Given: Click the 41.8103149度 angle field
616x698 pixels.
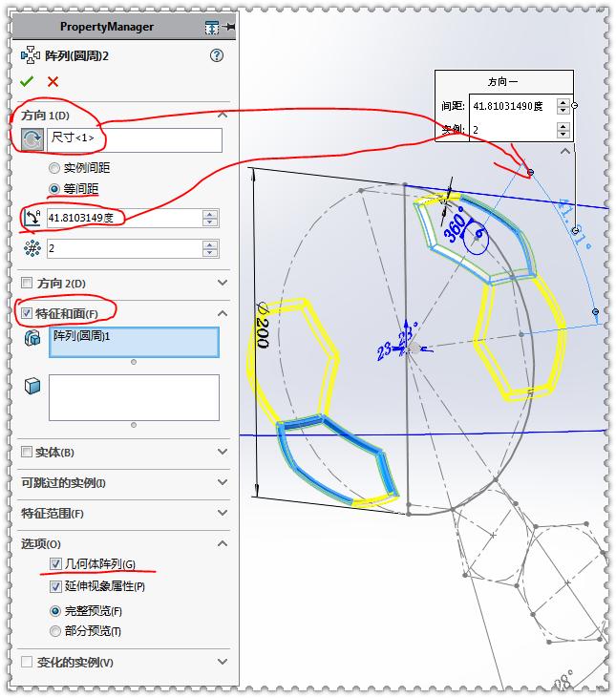Looking at the screenshot, I should pyautogui.click(x=124, y=218).
